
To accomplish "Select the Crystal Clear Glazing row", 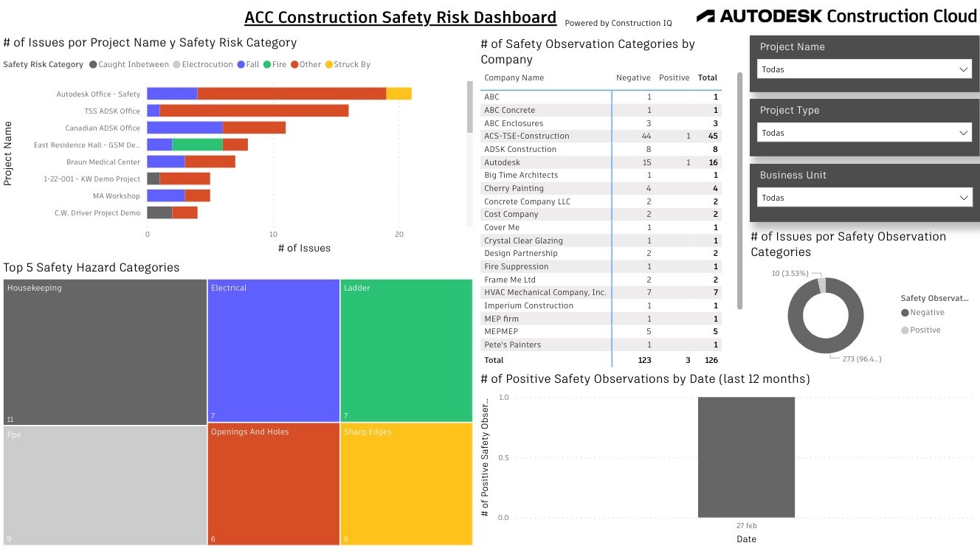I will pyautogui.click(x=601, y=240).
